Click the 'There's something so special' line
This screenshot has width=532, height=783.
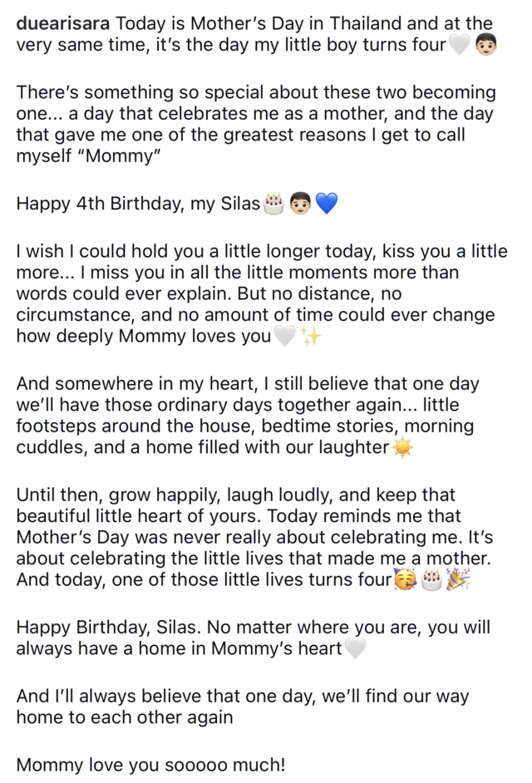click(x=256, y=92)
